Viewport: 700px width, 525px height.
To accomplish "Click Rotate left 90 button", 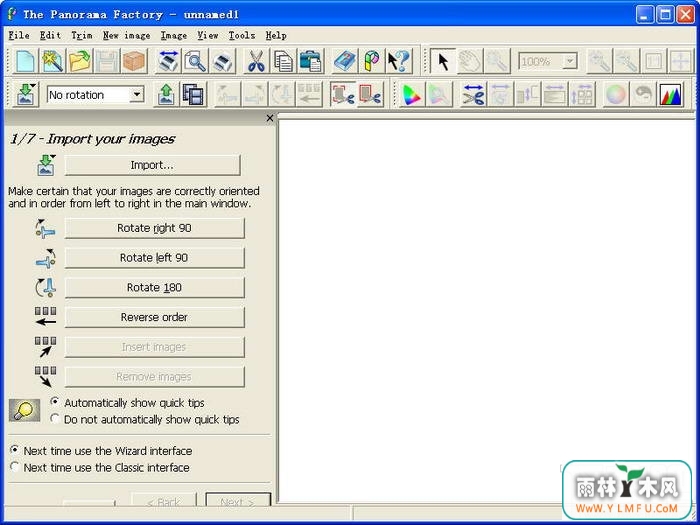I will [x=154, y=258].
